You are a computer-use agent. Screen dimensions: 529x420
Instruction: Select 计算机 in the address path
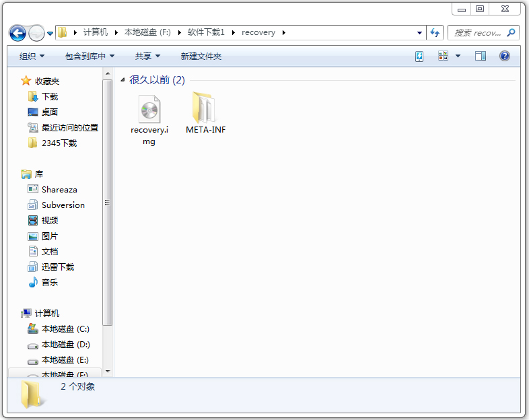[x=96, y=32]
